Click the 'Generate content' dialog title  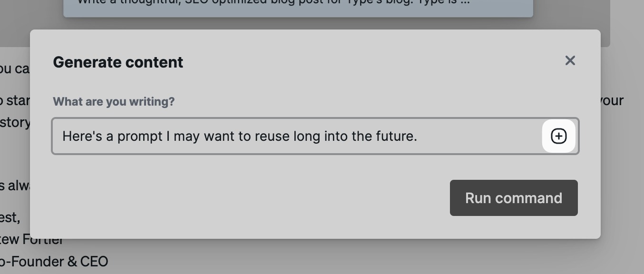[x=118, y=62]
